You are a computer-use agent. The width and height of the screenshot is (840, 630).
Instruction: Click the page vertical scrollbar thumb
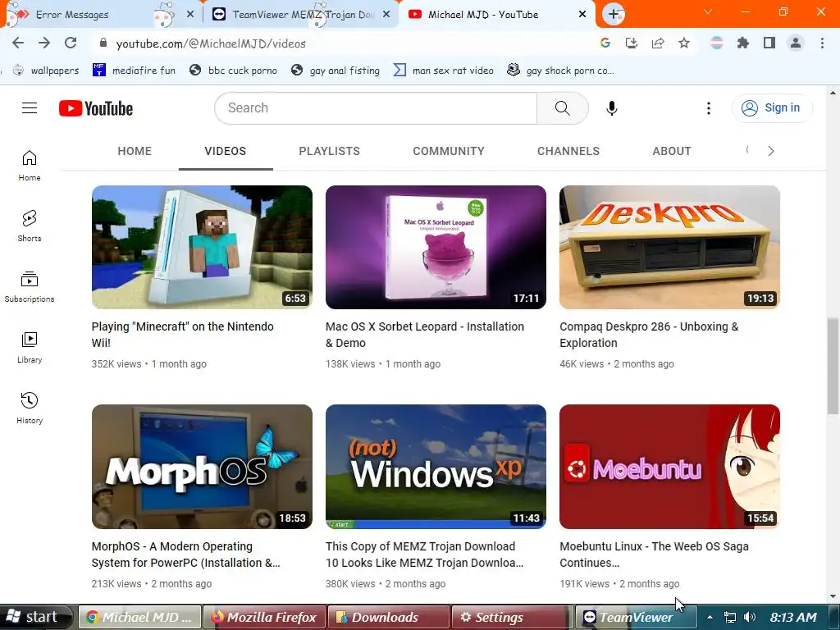(x=833, y=366)
